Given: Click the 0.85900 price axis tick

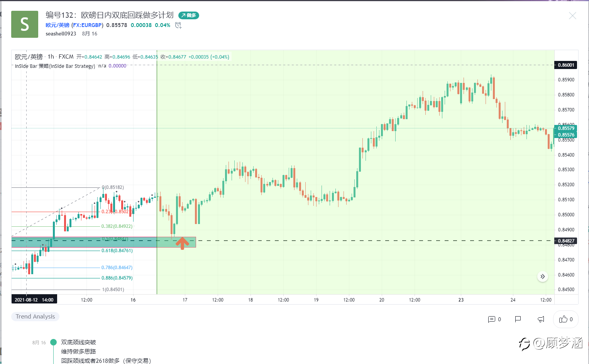Looking at the screenshot, I should 566,80.
